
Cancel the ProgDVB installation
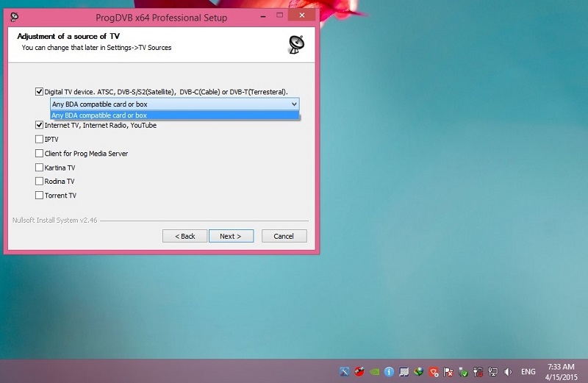tap(284, 236)
